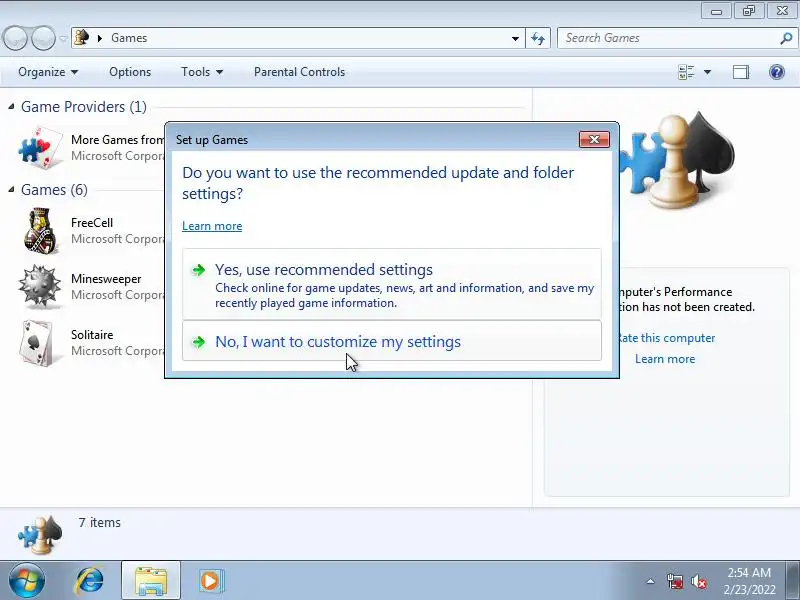Image resolution: width=800 pixels, height=600 pixels.
Task: Select the FreeCell text label
Action: click(x=92, y=222)
